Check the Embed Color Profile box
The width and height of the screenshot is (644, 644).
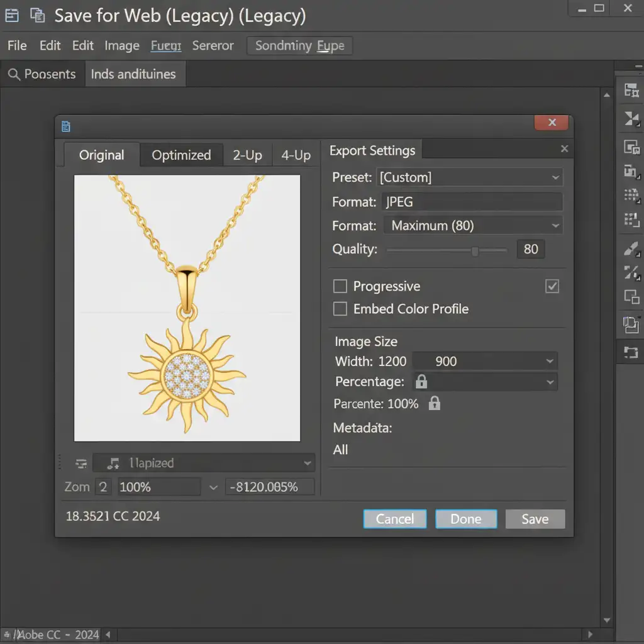pos(340,309)
